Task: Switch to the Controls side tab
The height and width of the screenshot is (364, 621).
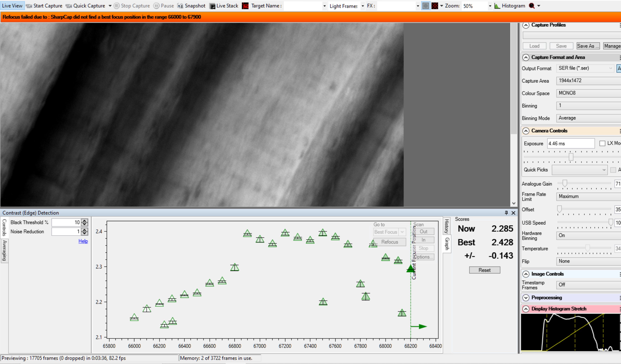Action: [4, 227]
